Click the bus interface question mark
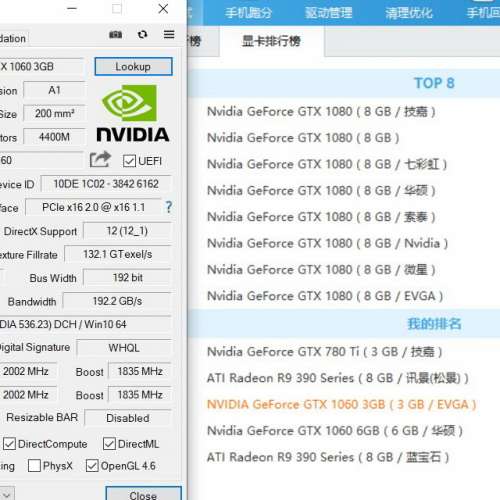This screenshot has width=500, height=500. (169, 207)
